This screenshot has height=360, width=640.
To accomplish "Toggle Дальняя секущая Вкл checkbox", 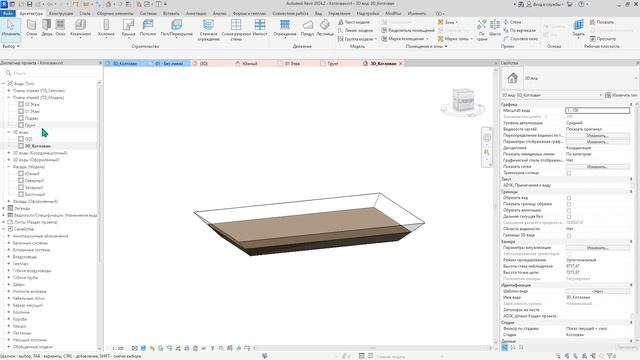I will click(x=569, y=217).
